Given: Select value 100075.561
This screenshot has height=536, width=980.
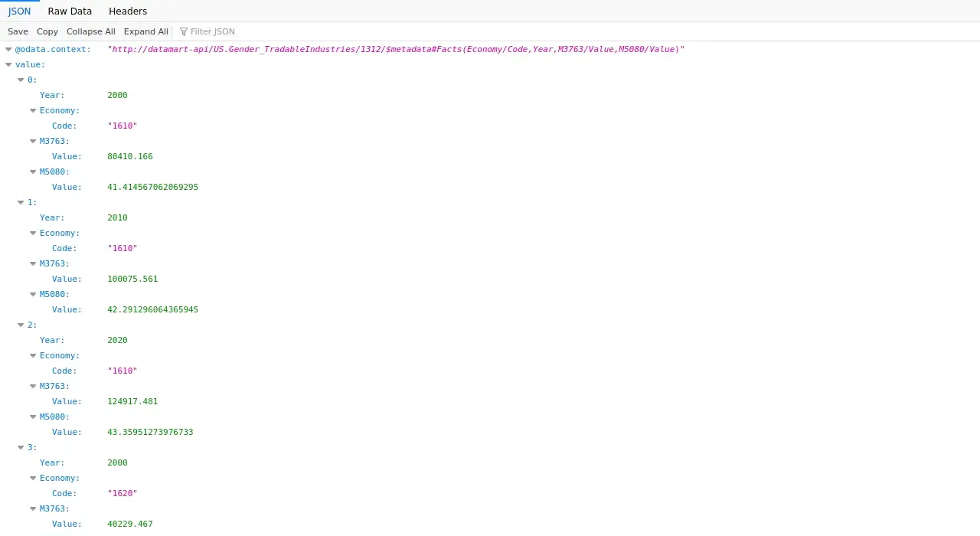Looking at the screenshot, I should 132,279.
